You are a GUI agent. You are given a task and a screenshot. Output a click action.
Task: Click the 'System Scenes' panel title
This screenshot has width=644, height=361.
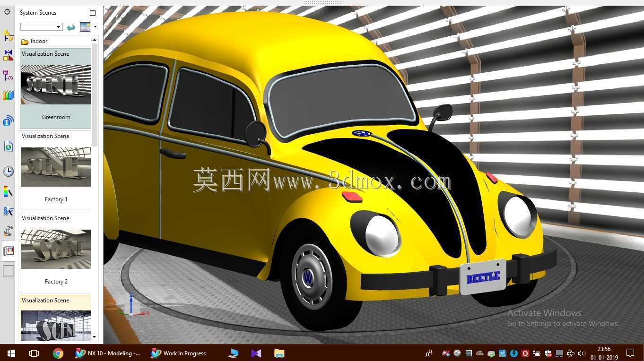pos(38,13)
